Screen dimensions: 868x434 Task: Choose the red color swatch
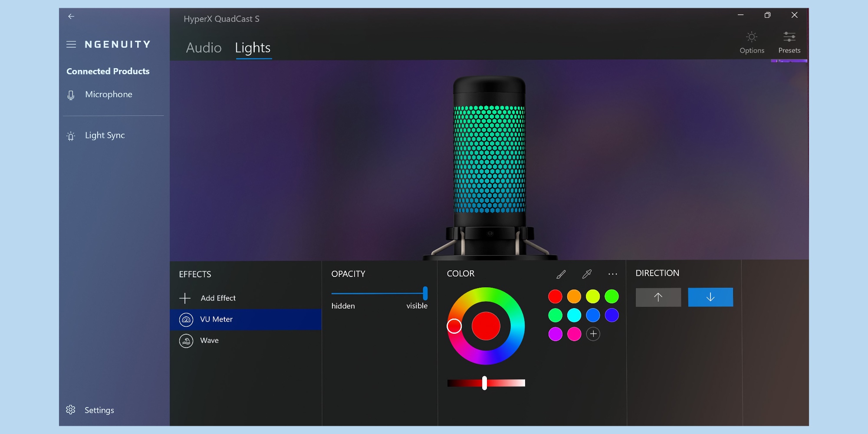(x=555, y=296)
